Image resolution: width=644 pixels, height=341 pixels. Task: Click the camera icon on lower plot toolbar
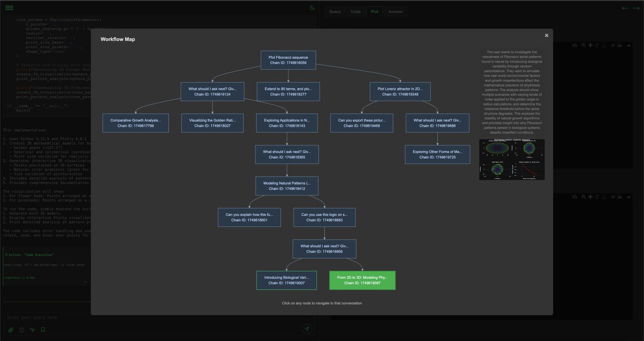575,197
